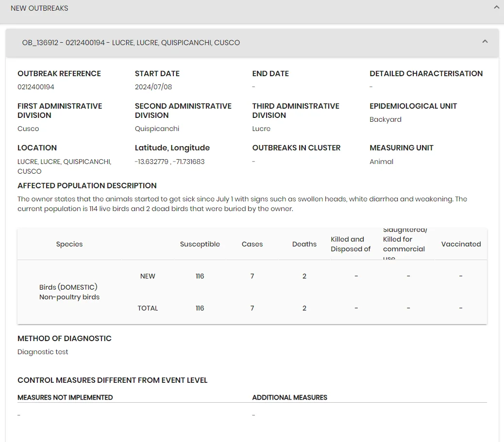Click the Slaughtered/Killed for commercial use header
Viewport: 504px width, 442px height.
point(405,244)
